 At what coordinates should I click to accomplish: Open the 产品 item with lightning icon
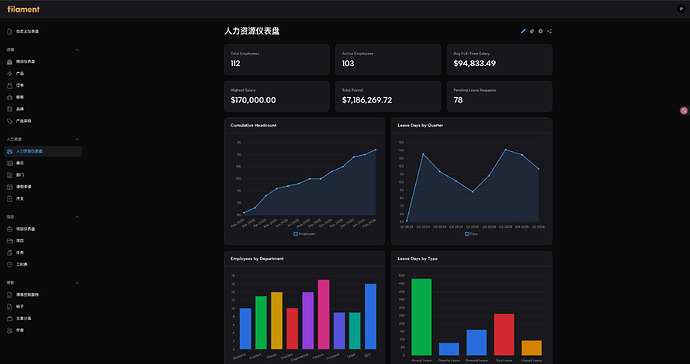43,74
